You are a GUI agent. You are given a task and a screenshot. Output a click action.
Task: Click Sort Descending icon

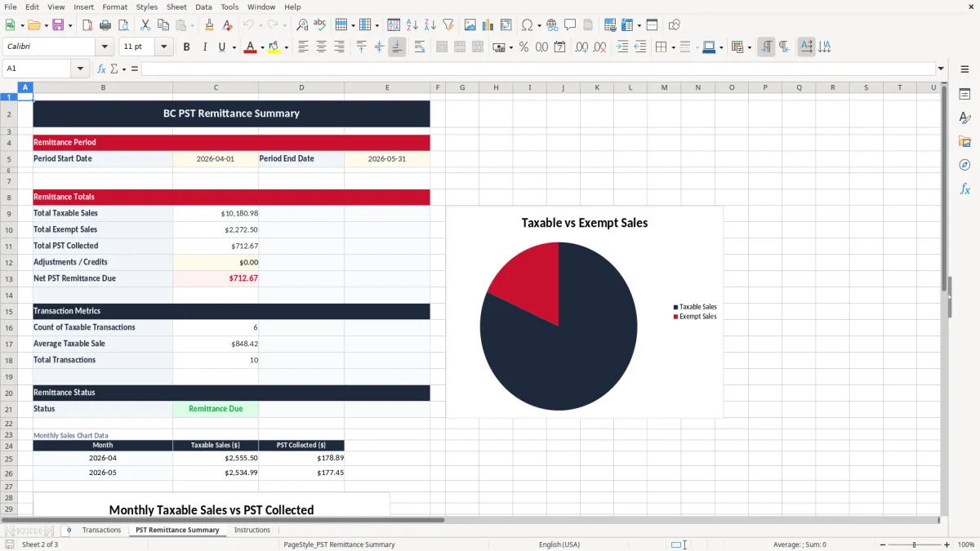(430, 25)
